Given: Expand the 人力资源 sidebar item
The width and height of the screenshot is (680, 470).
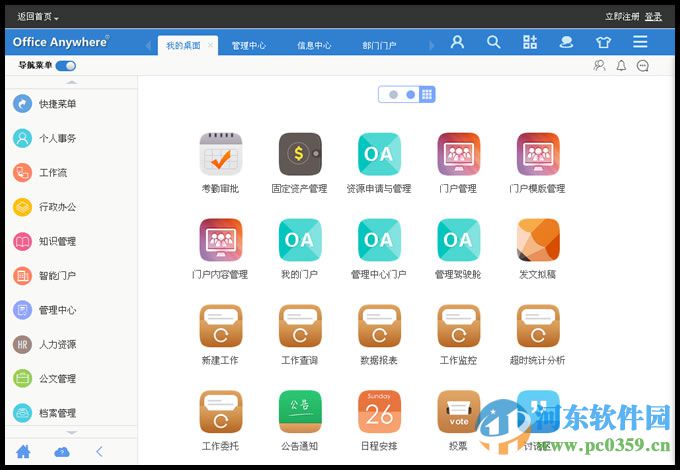Looking at the screenshot, I should click(x=72, y=344).
